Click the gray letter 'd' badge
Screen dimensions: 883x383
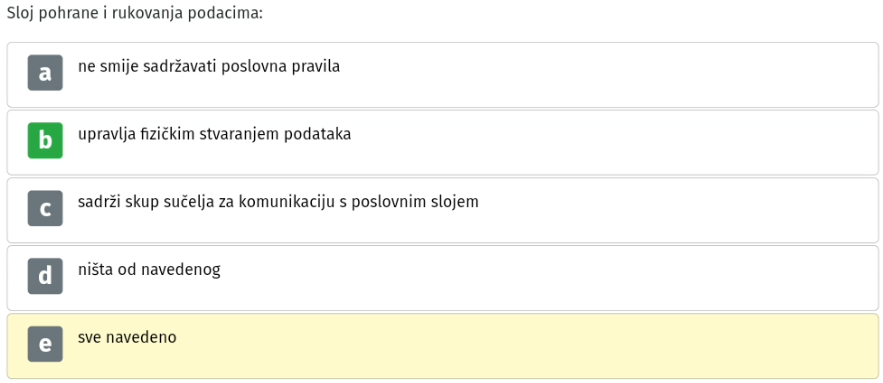tap(45, 276)
